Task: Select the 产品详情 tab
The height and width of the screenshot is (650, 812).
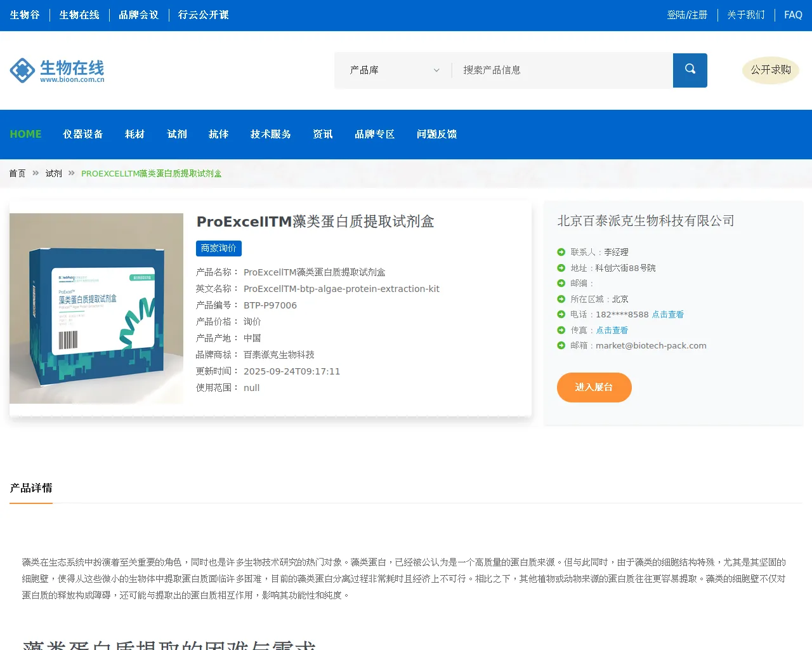Action: click(31, 488)
